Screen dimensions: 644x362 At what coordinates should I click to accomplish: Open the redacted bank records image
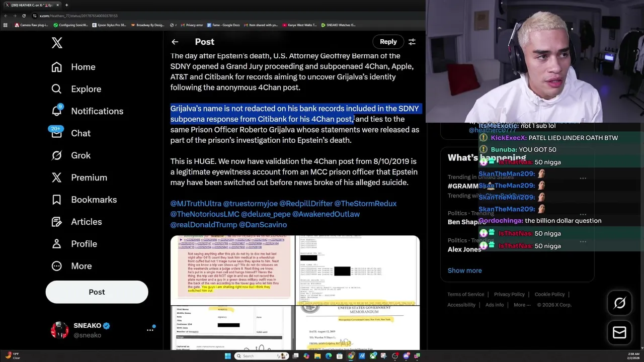pos(358,270)
